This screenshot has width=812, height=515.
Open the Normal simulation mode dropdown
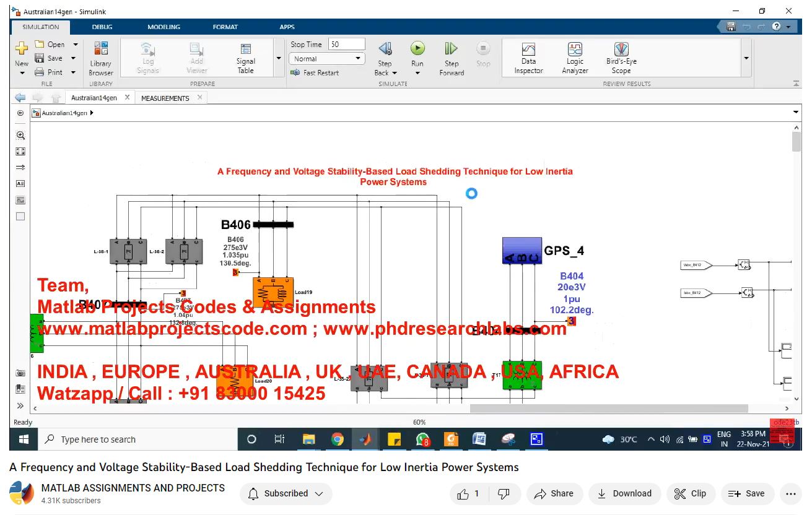point(326,59)
